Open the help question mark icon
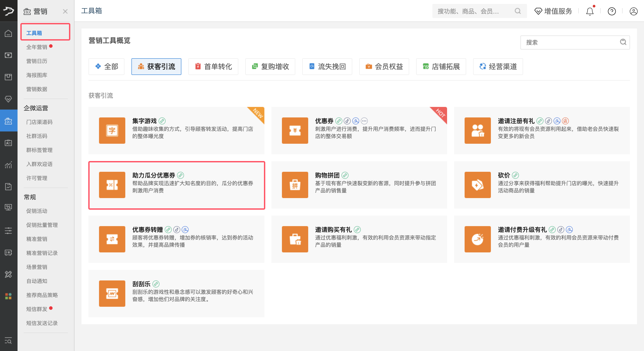 [612, 11]
